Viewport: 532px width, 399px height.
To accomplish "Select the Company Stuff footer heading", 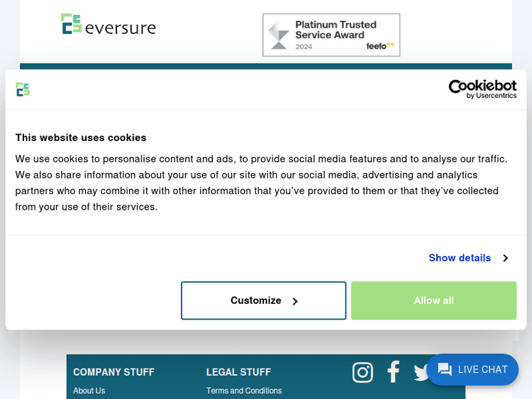I will pyautogui.click(x=113, y=372).
